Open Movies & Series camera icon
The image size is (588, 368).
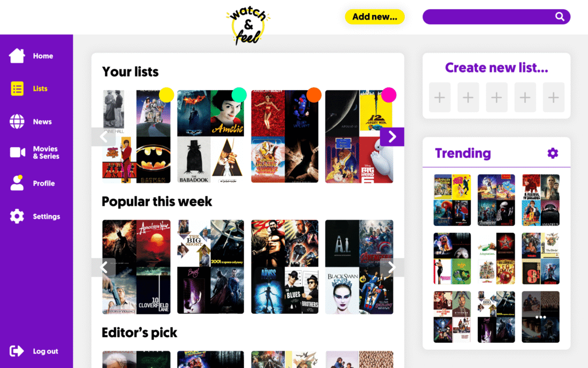coord(17,152)
